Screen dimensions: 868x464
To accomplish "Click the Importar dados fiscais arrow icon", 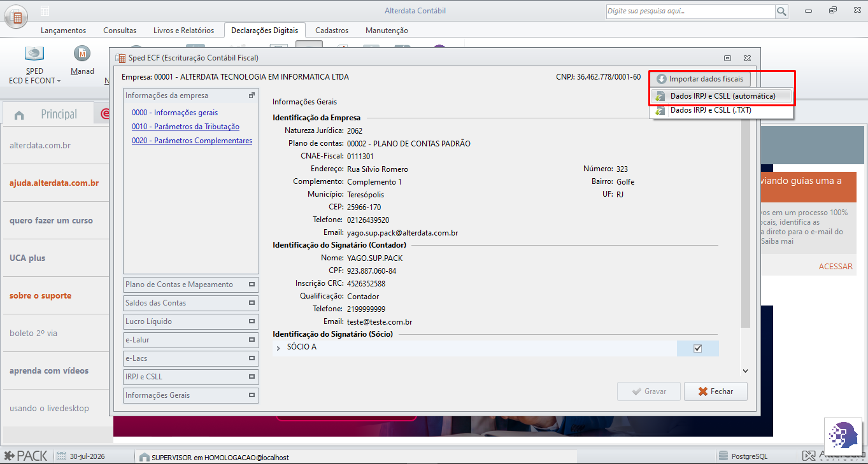I will coord(662,80).
